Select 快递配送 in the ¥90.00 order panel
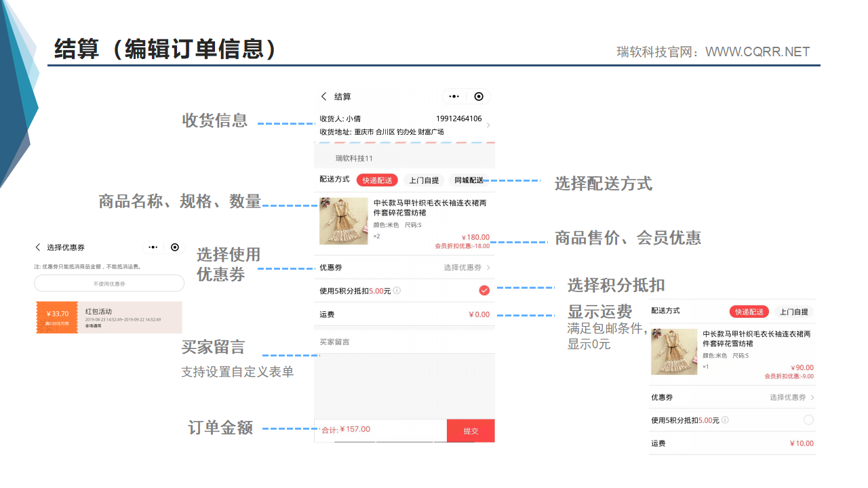Screen dimensions: 868x488 [x=749, y=312]
